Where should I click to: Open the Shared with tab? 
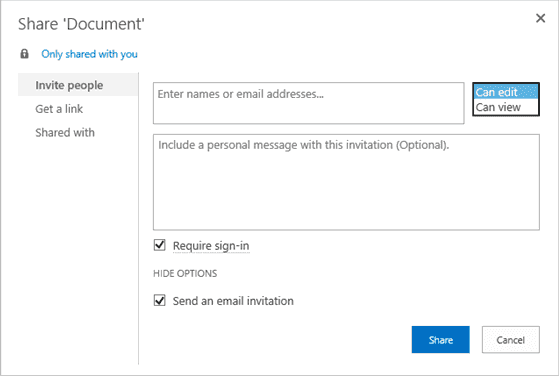(x=65, y=133)
